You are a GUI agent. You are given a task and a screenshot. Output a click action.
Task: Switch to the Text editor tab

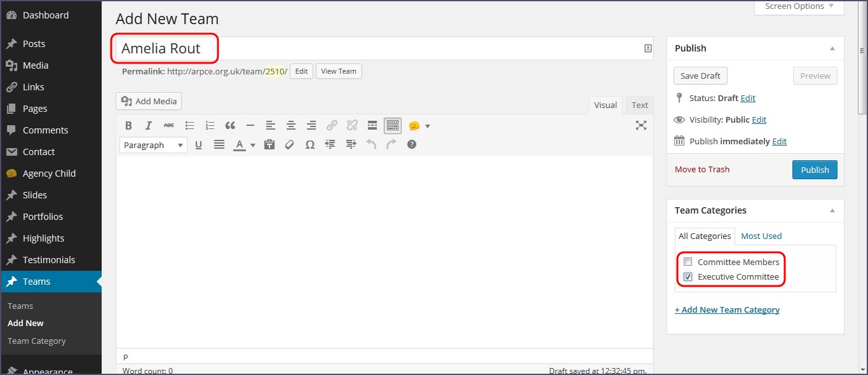639,106
